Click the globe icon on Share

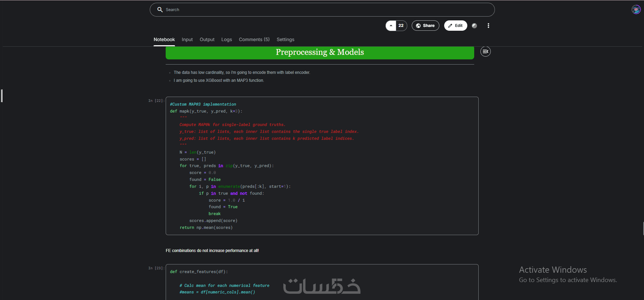418,26
